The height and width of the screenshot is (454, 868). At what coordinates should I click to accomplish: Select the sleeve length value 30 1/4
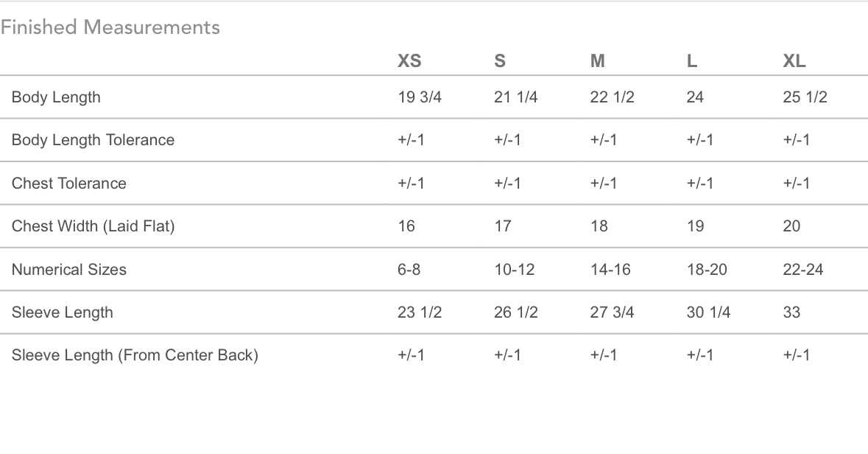point(708,312)
